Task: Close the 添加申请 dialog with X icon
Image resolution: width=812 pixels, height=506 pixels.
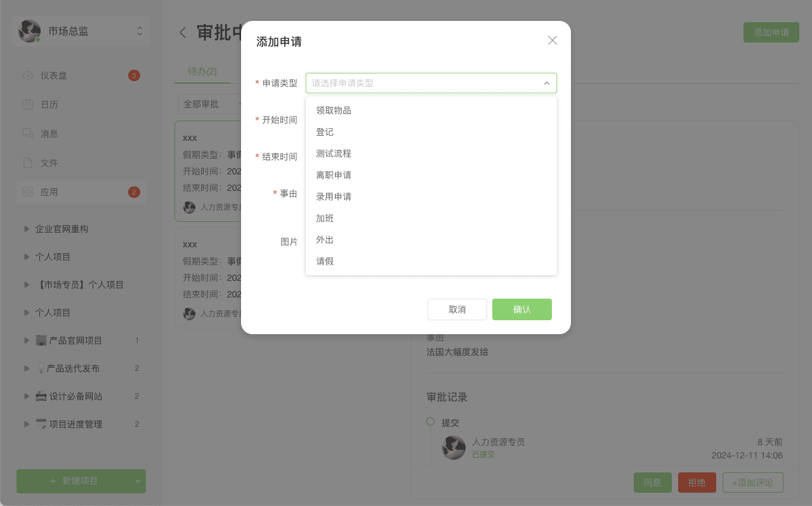Action: [x=553, y=41]
